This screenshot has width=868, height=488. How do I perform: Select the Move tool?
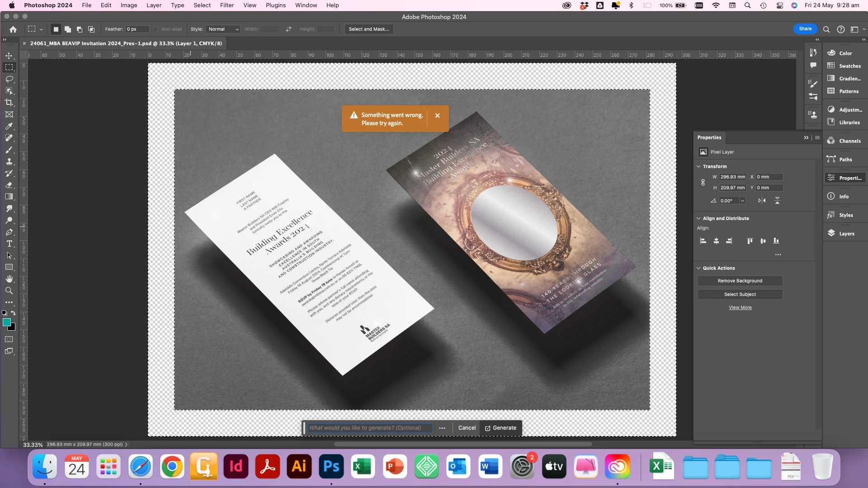coord(9,56)
